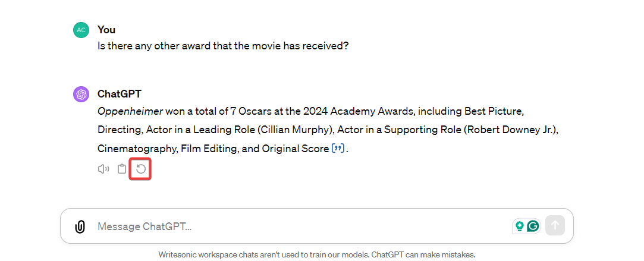Click the Grammarly green G icon
644x261 pixels.
coord(533,226)
